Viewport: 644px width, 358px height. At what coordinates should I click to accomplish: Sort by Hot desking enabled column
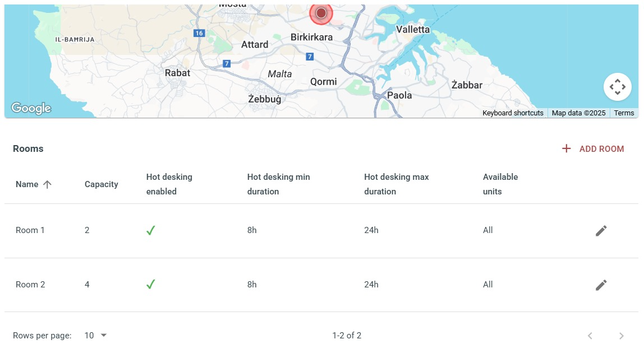169,184
